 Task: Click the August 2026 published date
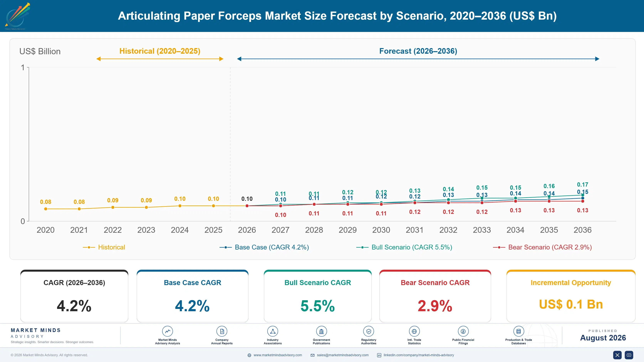603,338
